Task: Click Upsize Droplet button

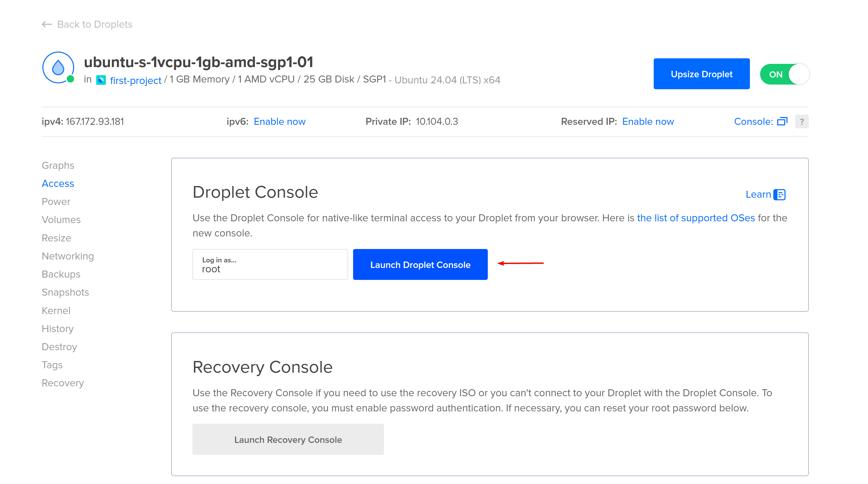Action: 702,74
